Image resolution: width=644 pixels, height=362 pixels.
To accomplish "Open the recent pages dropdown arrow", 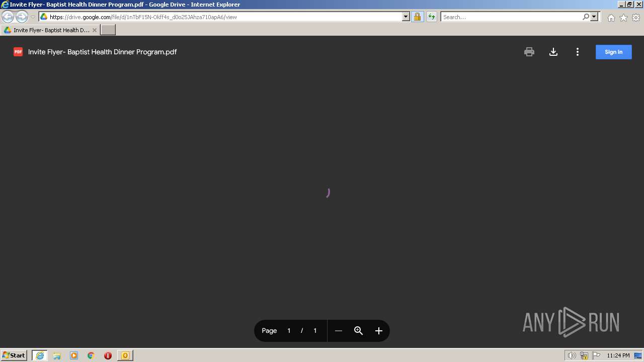I will pos(33,17).
